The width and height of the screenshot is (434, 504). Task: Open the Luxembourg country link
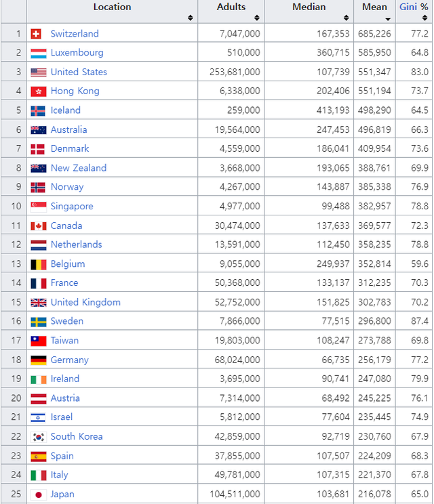(x=77, y=53)
